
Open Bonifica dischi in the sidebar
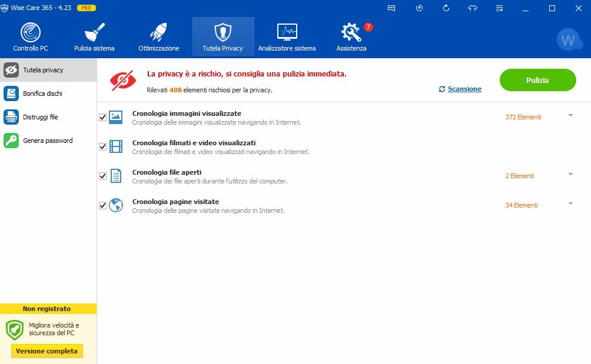pos(48,93)
